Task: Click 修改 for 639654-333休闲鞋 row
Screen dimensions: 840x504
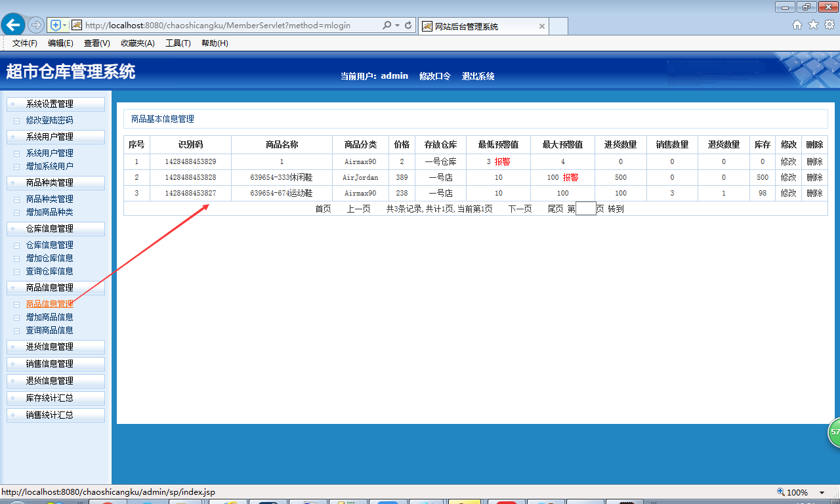Action: pos(788,177)
